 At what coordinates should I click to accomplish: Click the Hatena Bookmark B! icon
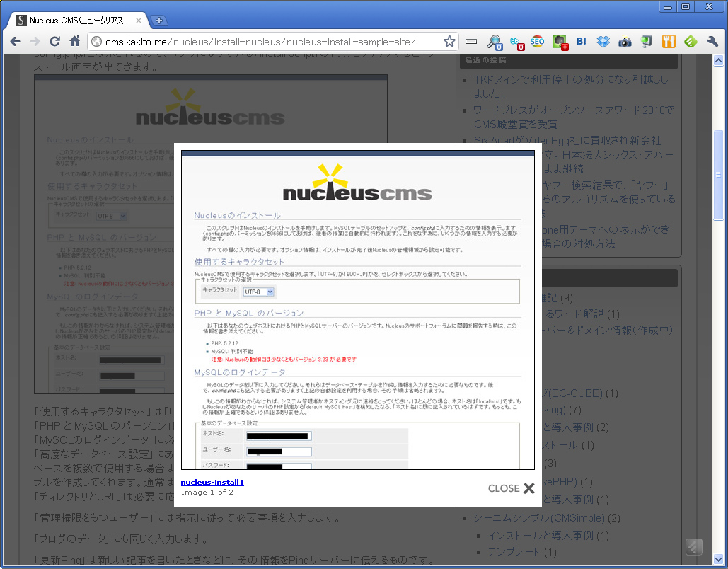tap(582, 42)
